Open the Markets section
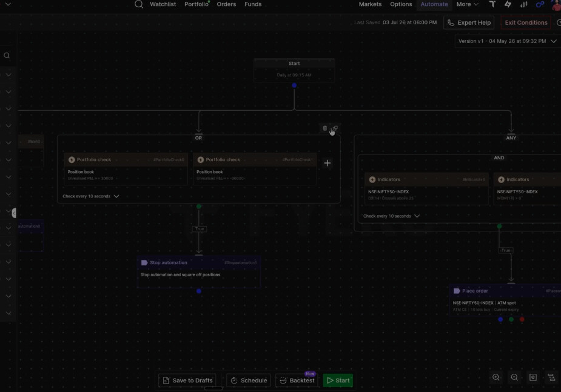The height and width of the screenshot is (392, 561). (371, 4)
